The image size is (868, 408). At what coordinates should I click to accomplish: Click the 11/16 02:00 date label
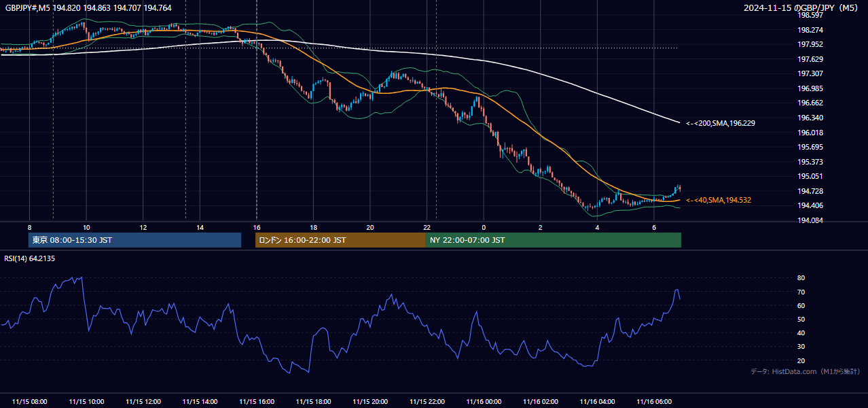(x=541, y=402)
